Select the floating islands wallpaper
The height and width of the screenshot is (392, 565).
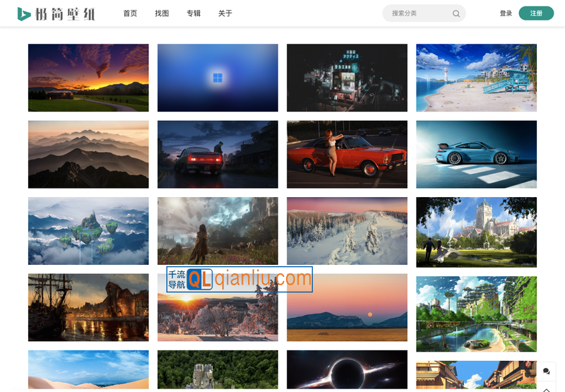[x=88, y=231]
